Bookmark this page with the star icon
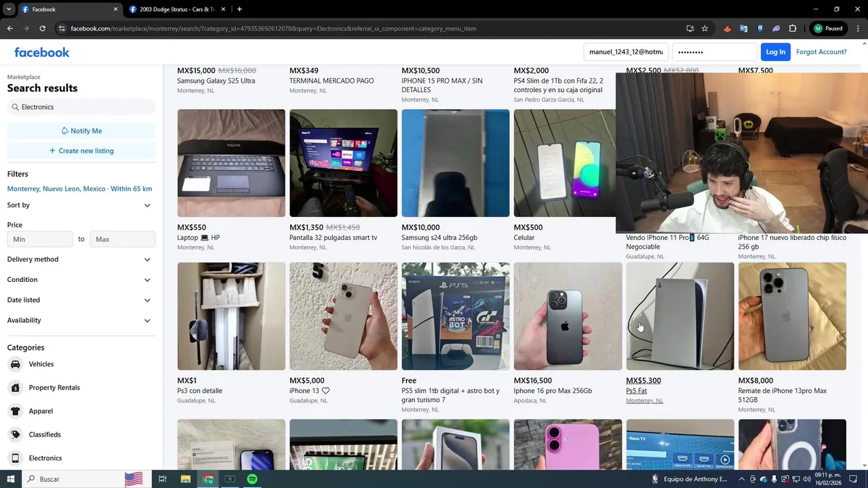 705,28
